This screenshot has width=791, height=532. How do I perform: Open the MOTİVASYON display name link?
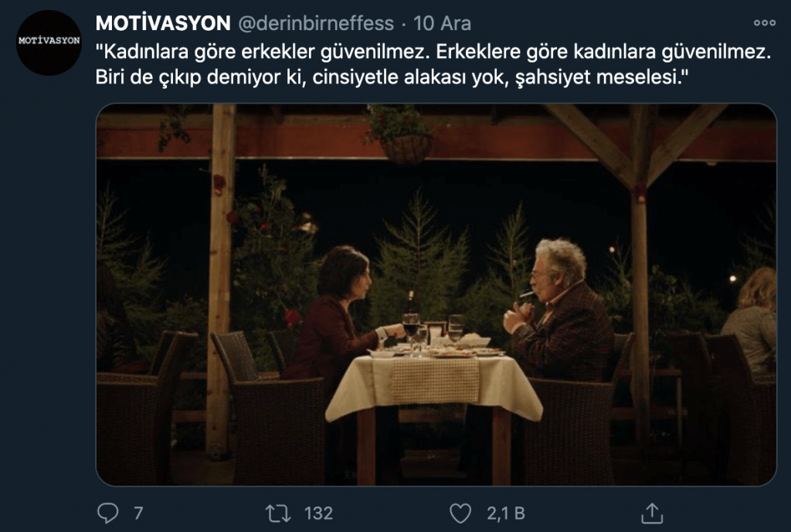tap(163, 23)
